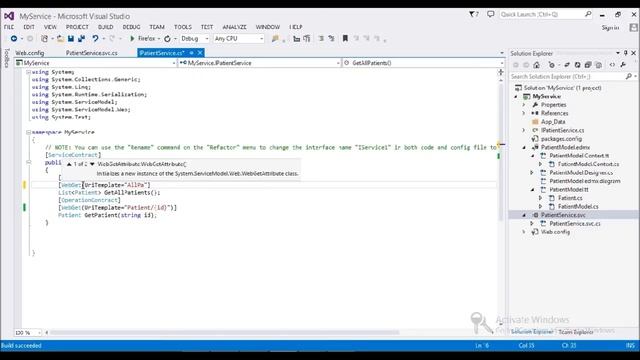Switch to the Web.config editor tab
The height and width of the screenshot is (360, 640).
click(x=29, y=53)
